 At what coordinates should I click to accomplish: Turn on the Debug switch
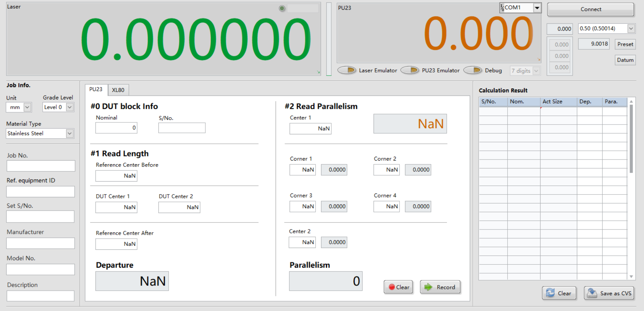(x=473, y=70)
